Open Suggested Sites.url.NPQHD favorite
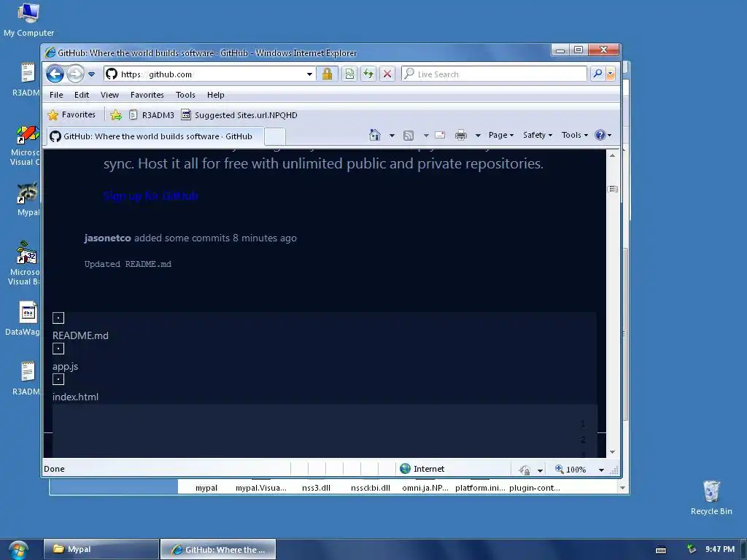The width and height of the screenshot is (747, 560). coord(239,114)
